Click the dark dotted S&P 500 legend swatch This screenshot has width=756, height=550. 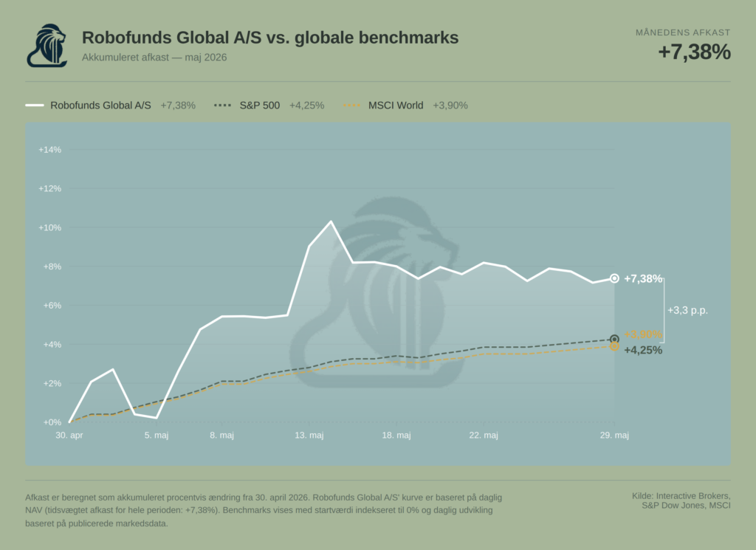[223, 105]
